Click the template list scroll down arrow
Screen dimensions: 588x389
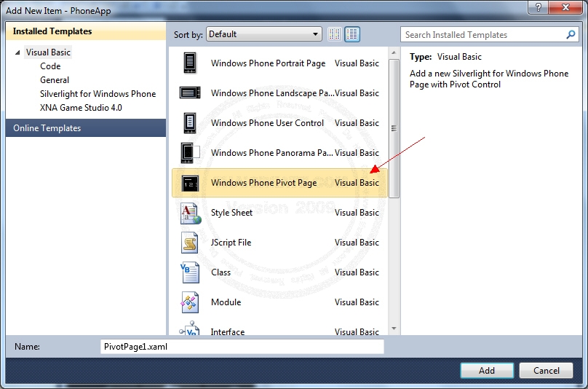(394, 329)
